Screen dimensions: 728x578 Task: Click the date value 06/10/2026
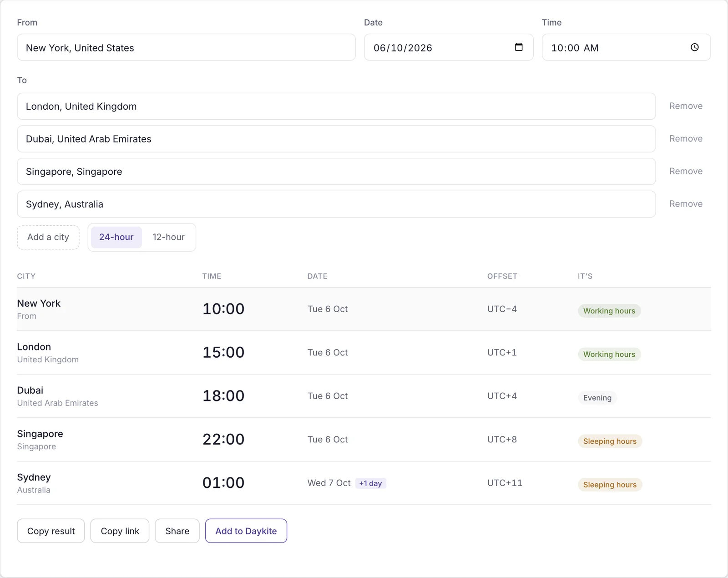point(403,48)
